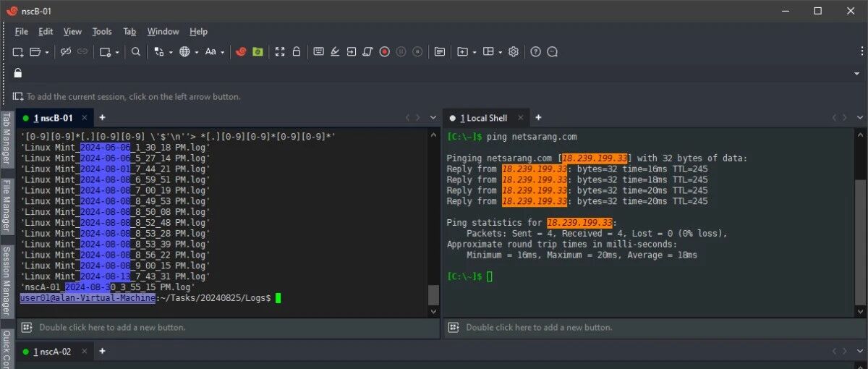
Task: Expand the Open folder dropdown arrow
Action: [47, 52]
